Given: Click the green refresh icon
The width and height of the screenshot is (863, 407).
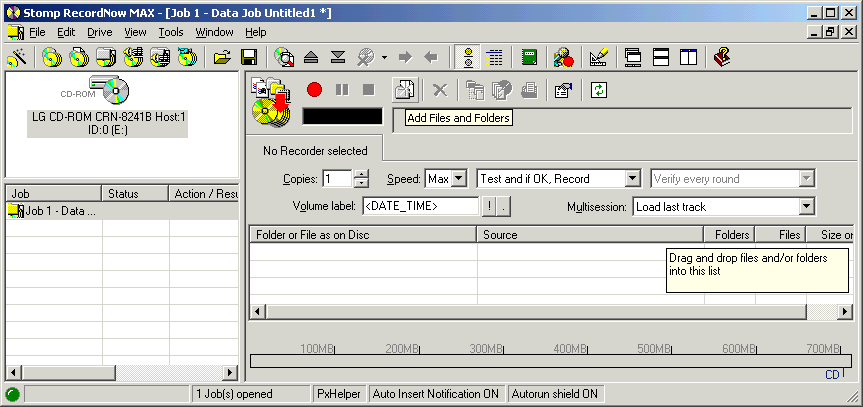Looking at the screenshot, I should coord(599,90).
